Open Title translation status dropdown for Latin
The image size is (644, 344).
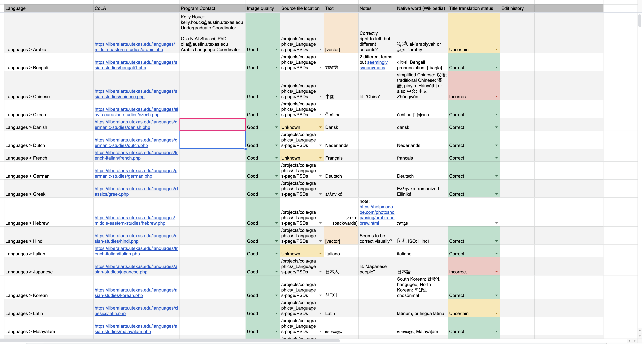496,313
